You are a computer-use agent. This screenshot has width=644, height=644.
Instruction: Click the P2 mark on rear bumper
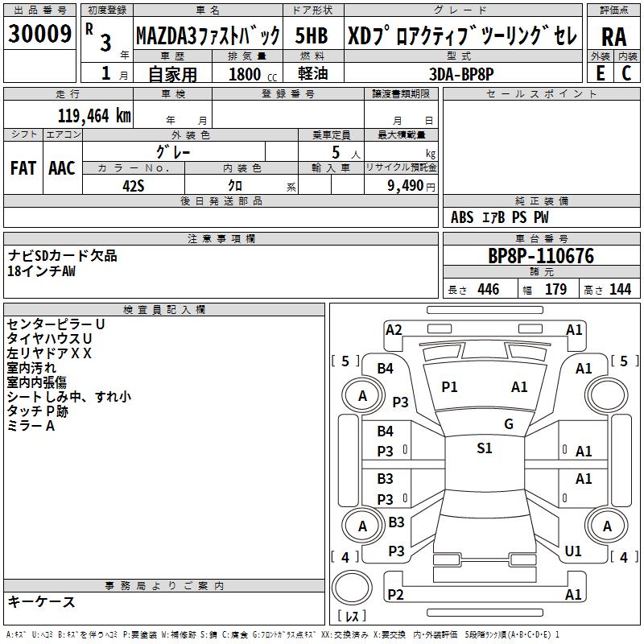coord(395,594)
